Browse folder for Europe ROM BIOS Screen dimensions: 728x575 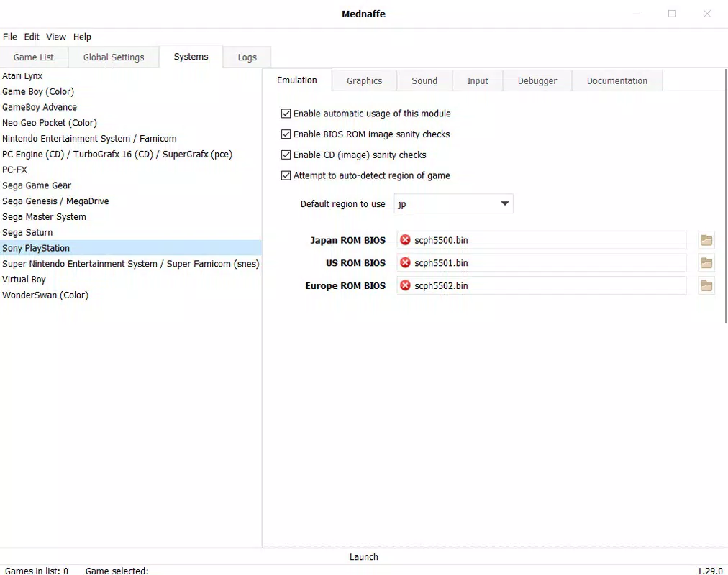click(706, 285)
